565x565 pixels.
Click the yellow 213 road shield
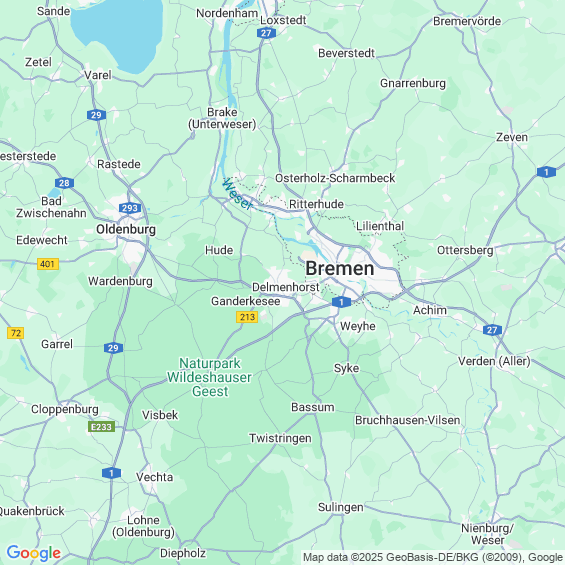click(x=247, y=317)
